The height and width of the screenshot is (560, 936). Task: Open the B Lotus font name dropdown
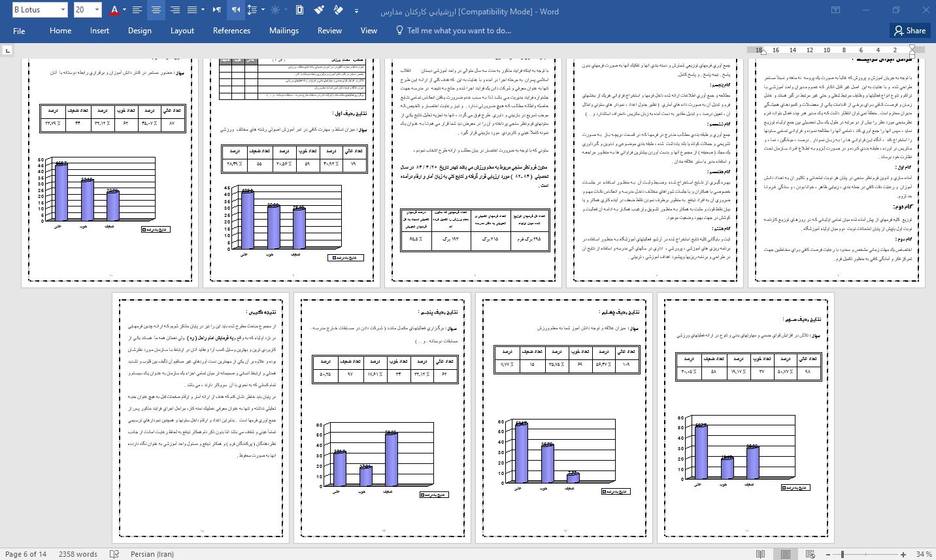63,10
